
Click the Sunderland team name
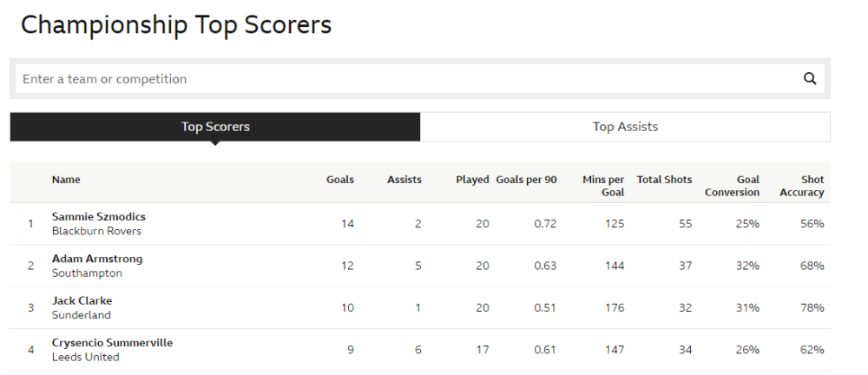pyautogui.click(x=82, y=315)
